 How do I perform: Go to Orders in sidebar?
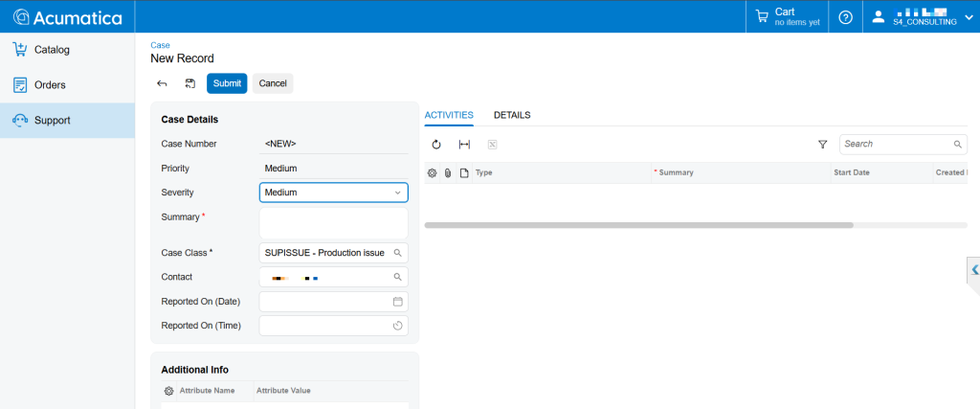point(68,85)
